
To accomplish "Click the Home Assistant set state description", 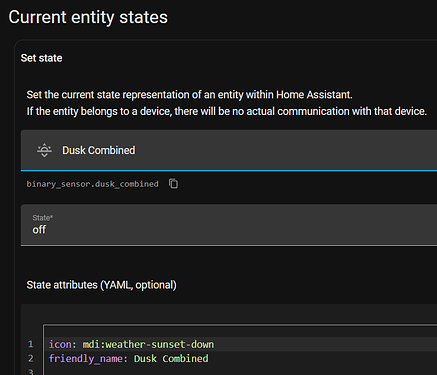I will pos(189,95).
